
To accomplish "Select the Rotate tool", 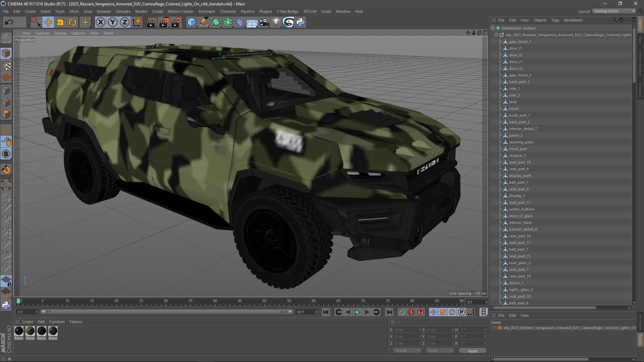I will tap(72, 22).
